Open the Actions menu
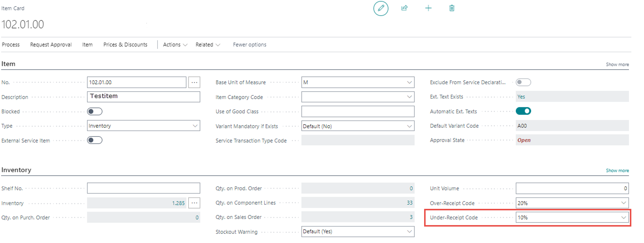This screenshot has width=644, height=243. (175, 45)
